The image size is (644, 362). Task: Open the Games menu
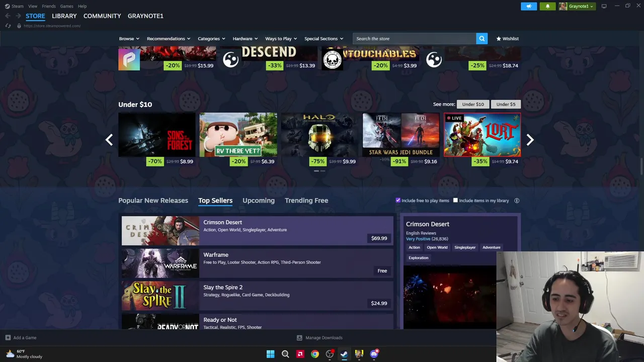[66, 6]
